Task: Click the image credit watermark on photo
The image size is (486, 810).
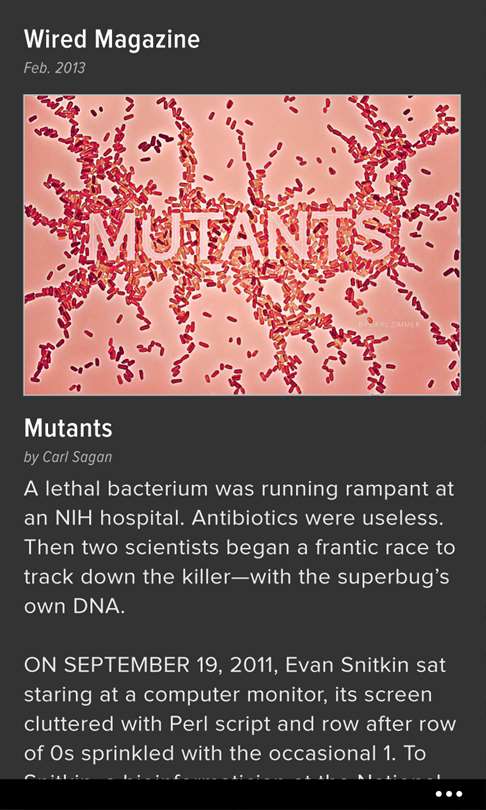Action: point(387,323)
